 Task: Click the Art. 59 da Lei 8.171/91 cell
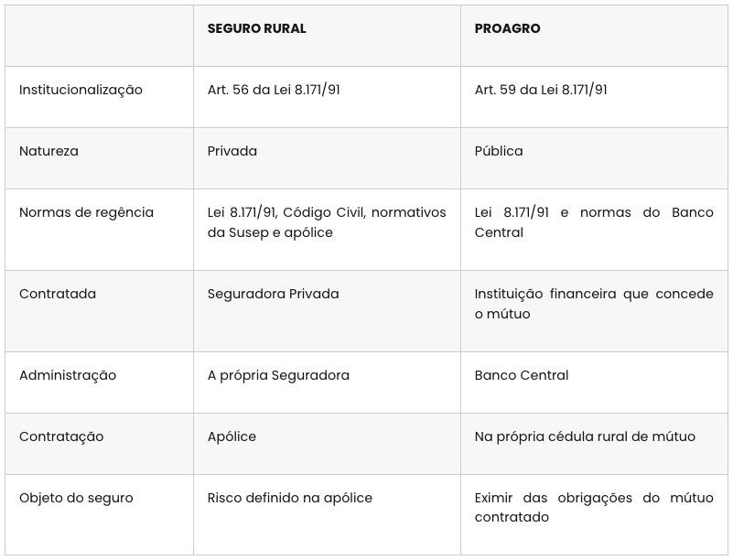click(x=541, y=90)
